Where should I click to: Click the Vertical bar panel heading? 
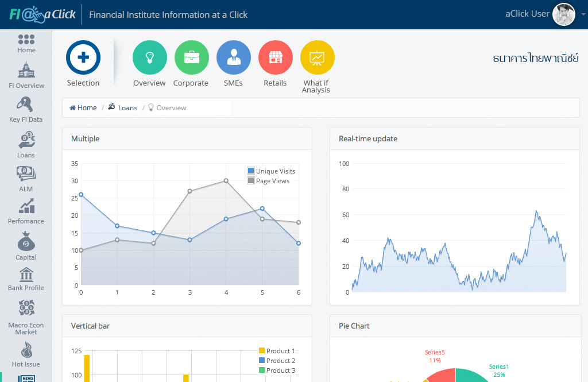click(90, 326)
